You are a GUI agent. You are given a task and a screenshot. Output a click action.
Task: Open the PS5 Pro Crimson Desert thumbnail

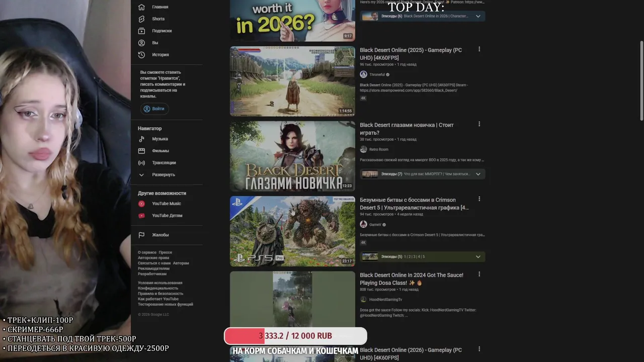tap(292, 231)
